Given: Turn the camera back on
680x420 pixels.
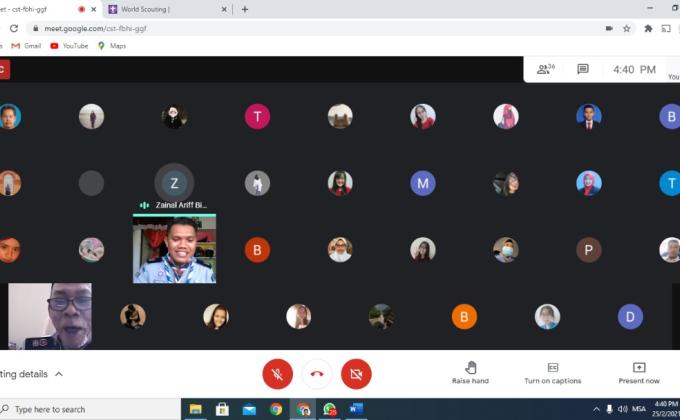Looking at the screenshot, I should (x=356, y=374).
